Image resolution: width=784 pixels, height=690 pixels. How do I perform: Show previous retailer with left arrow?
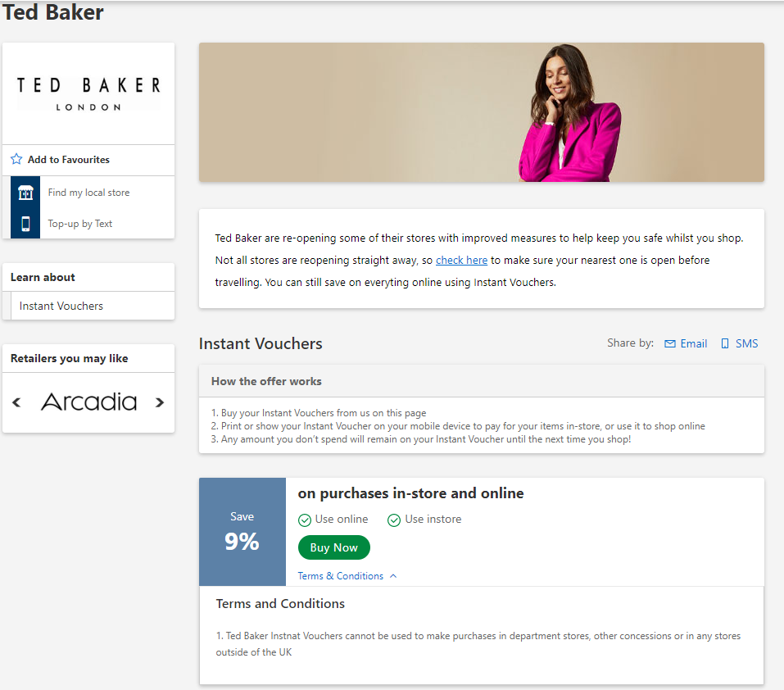[17, 402]
